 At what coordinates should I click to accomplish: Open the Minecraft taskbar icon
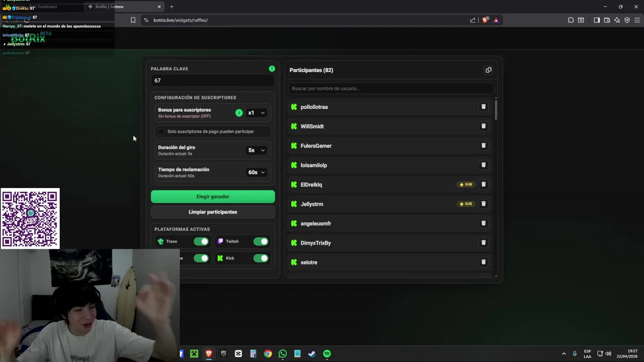click(194, 354)
